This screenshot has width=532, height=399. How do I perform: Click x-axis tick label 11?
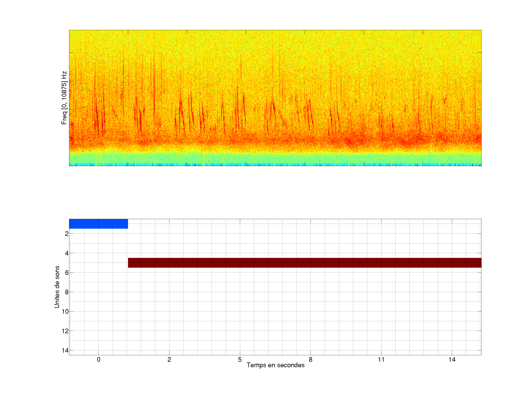coord(381,359)
